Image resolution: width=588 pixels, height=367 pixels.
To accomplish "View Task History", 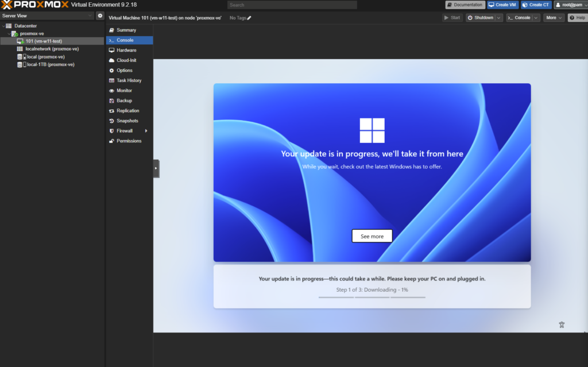I will (x=129, y=80).
